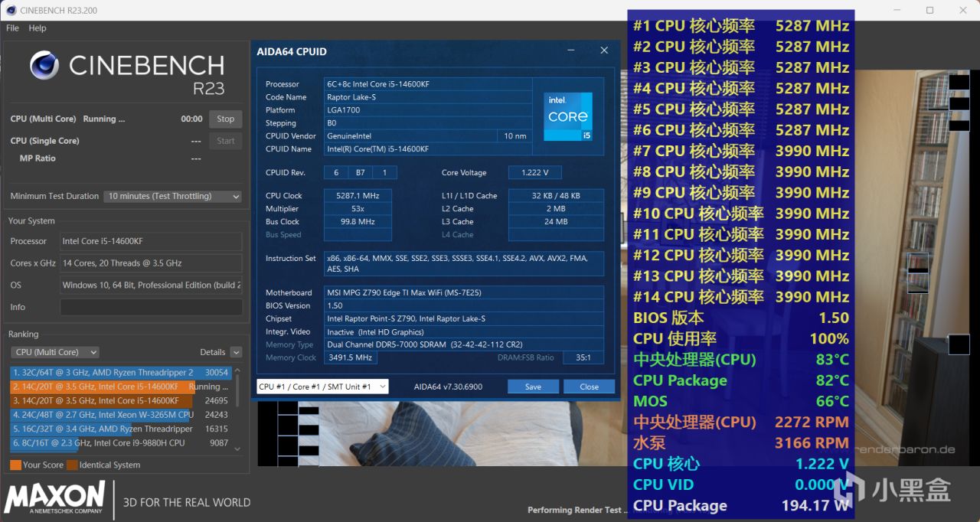
Task: Minimize the AIDA64 CPUID dialog
Action: (571, 51)
